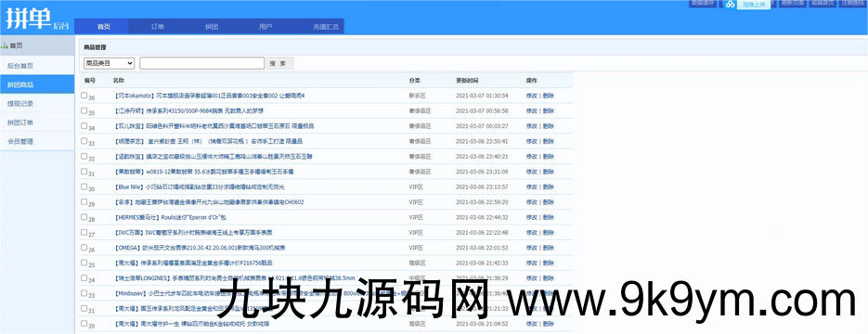Click the timestamp 2021-03-07 01:30:54
Viewport: 868px width, 334px height.
point(482,96)
